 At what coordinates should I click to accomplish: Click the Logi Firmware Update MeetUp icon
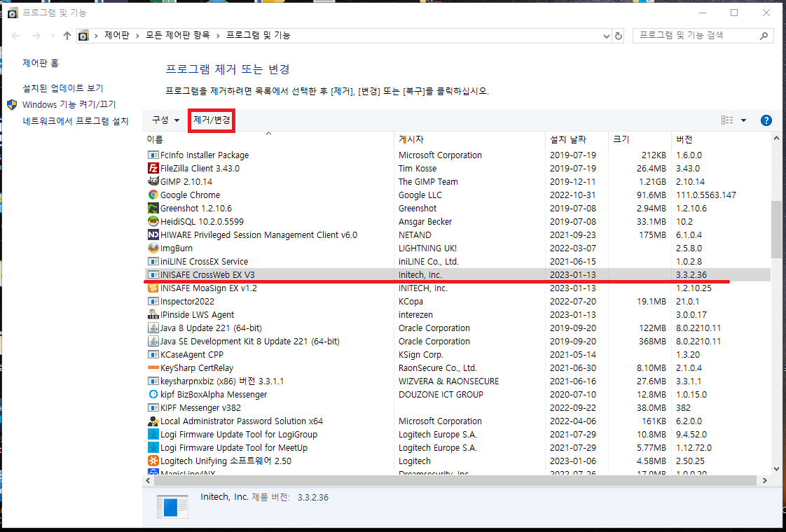(x=153, y=447)
